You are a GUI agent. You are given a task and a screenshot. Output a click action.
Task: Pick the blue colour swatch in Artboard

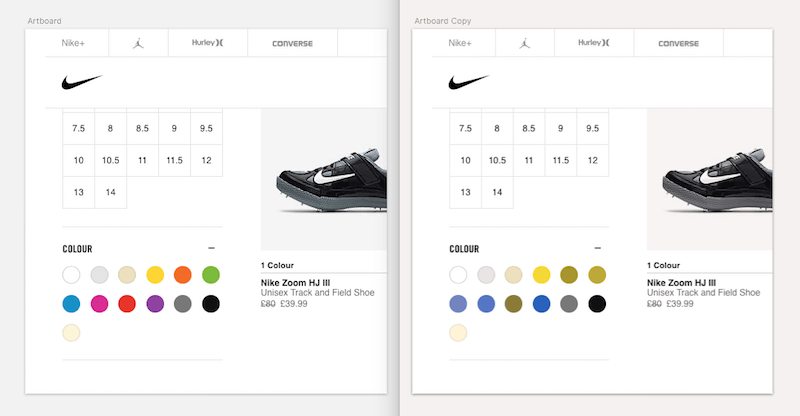click(x=71, y=304)
